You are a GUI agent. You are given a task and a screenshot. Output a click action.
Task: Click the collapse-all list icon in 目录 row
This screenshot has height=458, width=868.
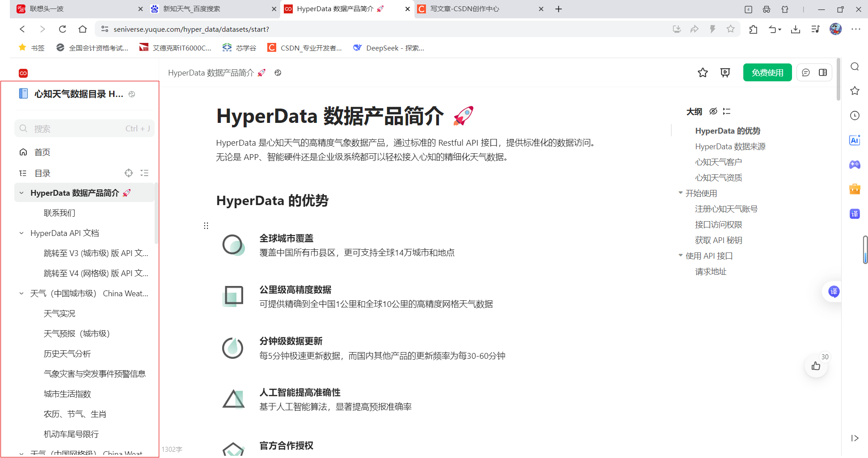click(x=144, y=173)
